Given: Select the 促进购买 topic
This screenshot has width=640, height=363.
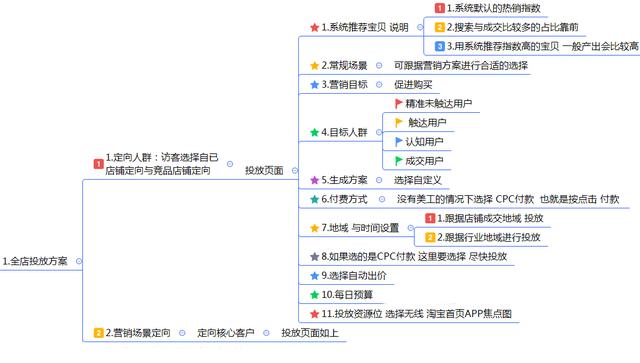Looking at the screenshot, I should coord(413,85).
